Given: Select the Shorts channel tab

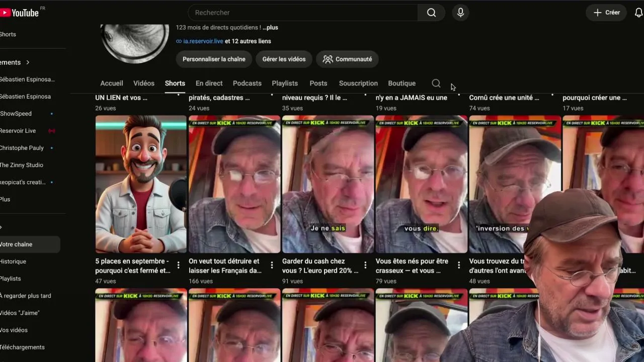Looking at the screenshot, I should pos(175,83).
